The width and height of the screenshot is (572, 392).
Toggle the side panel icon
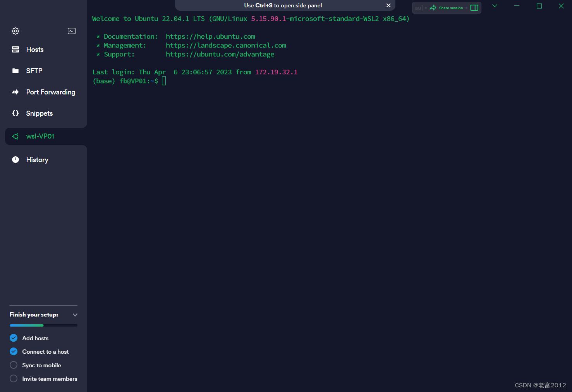point(474,8)
